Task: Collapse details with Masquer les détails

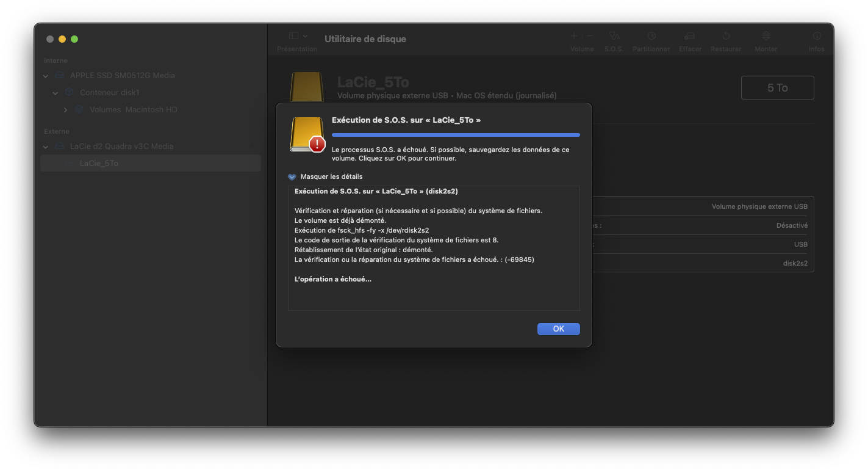Action: tap(292, 176)
